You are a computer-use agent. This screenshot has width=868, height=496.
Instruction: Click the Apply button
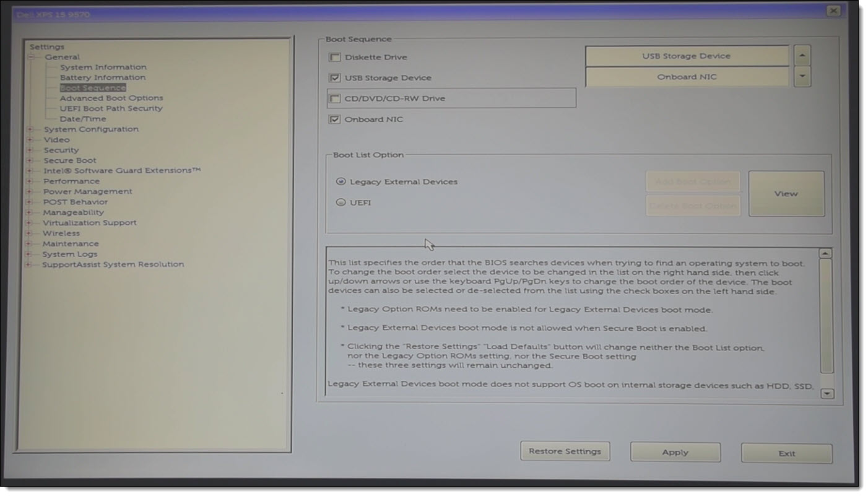pyautogui.click(x=675, y=452)
